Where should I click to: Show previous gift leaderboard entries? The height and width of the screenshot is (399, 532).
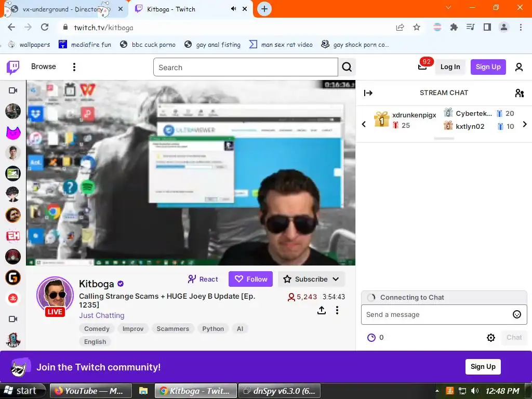pos(364,124)
